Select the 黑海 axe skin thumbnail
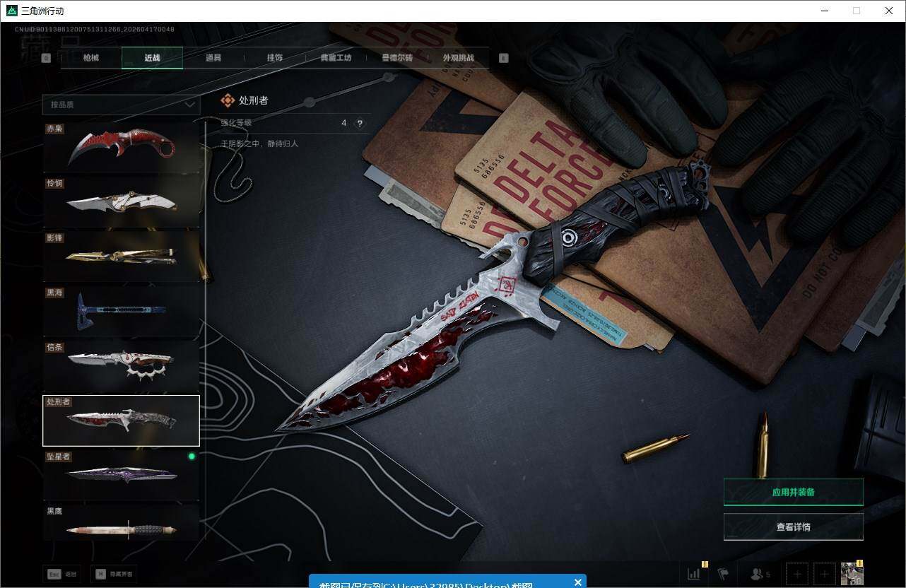The image size is (906, 588). pyautogui.click(x=122, y=311)
